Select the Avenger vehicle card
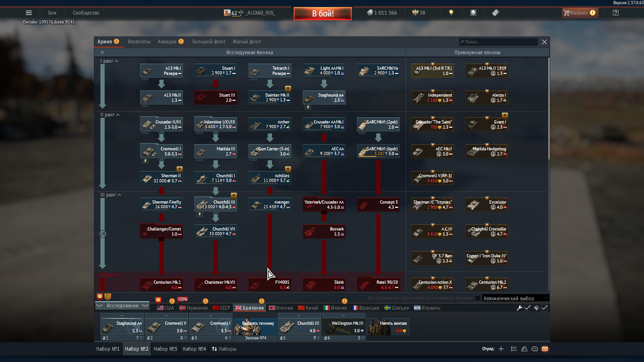The height and width of the screenshot is (362, 644). [270, 205]
